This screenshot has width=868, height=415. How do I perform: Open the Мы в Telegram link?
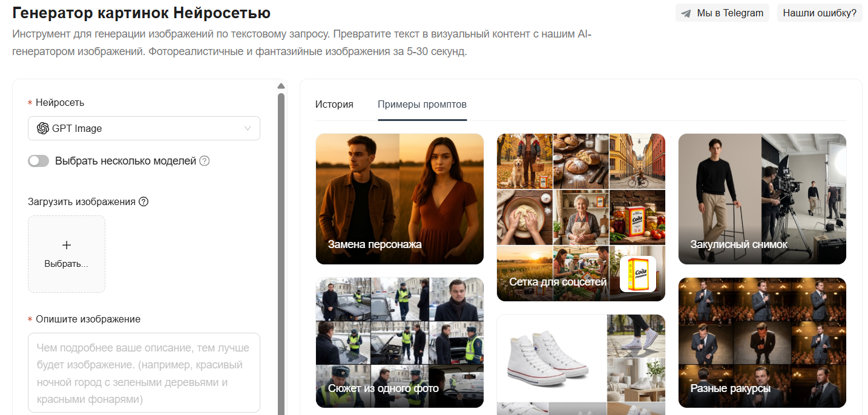722,13
